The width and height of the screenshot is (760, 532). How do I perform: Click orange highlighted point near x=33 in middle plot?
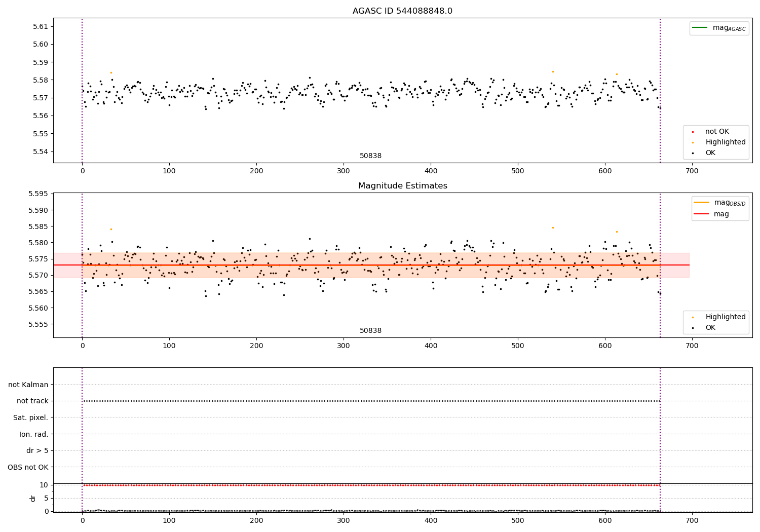111,229
